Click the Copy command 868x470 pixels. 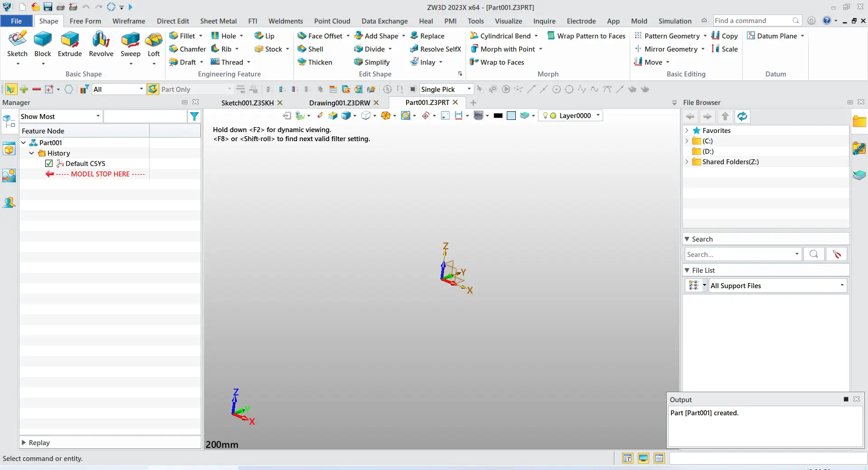724,36
